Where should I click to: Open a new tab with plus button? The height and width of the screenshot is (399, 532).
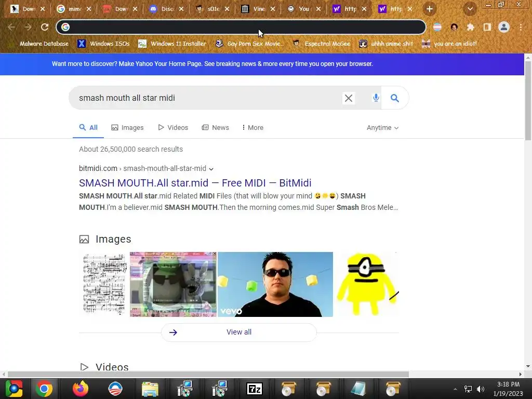tap(430, 9)
